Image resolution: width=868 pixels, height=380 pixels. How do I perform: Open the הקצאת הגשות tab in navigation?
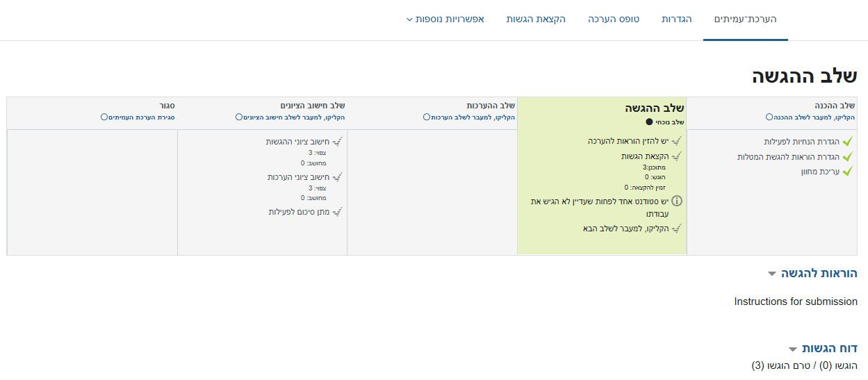pos(536,19)
